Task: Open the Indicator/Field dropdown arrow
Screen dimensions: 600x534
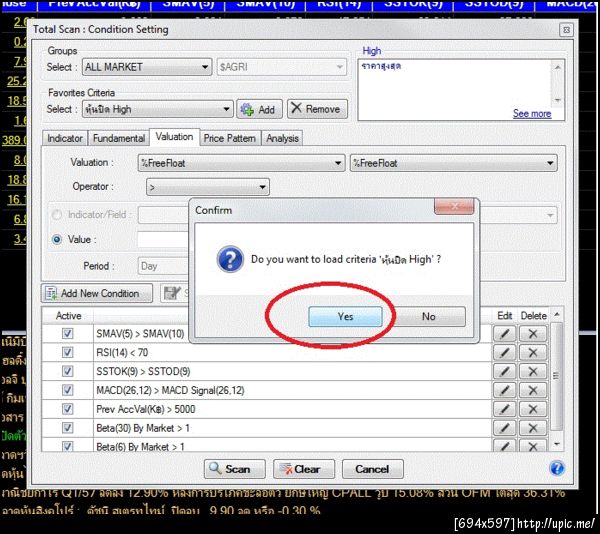Action: tap(550, 215)
